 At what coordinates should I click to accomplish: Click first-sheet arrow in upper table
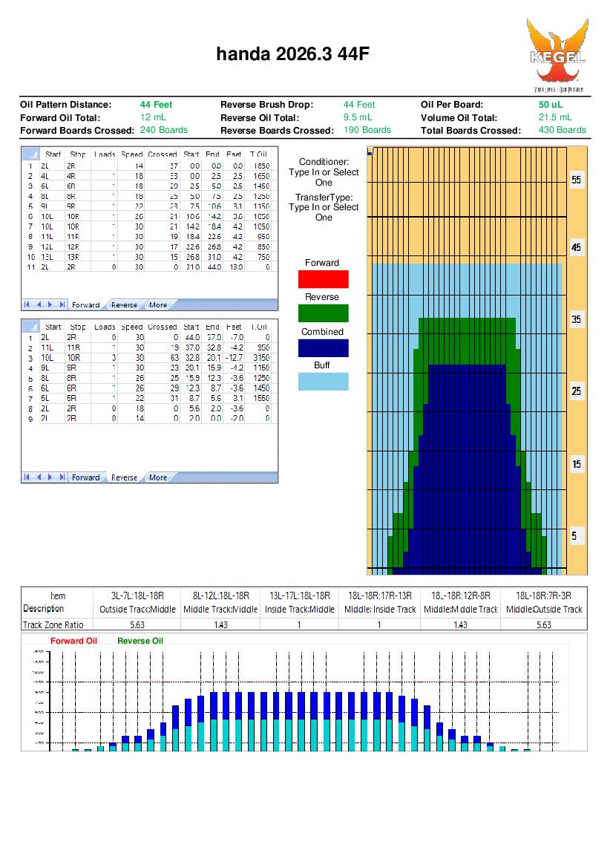28,304
